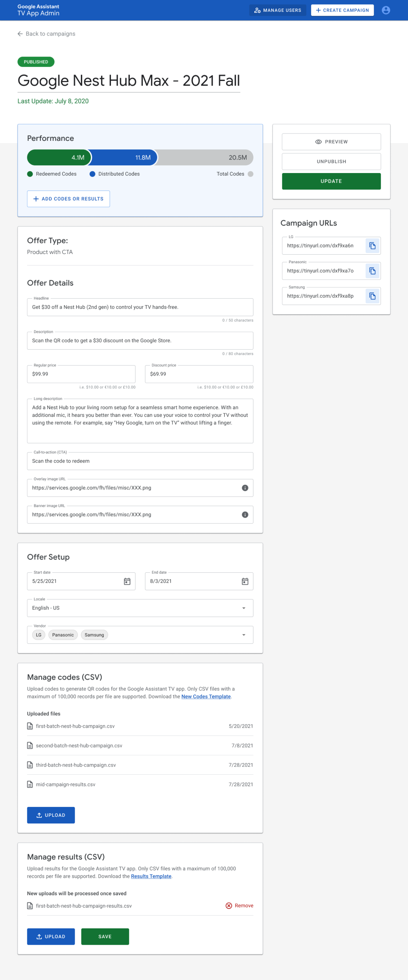Copy the LG campaign URL
Screen dimensions: 408x980
pyautogui.click(x=372, y=246)
